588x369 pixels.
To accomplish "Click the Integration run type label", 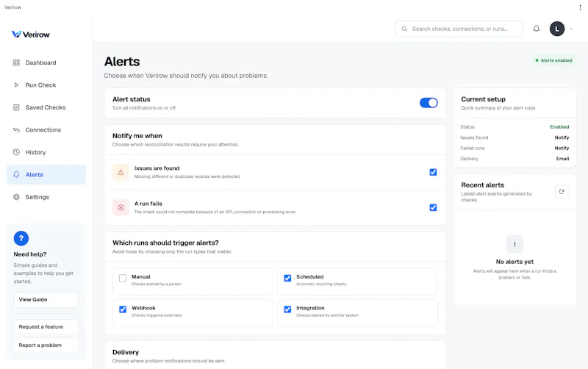I will point(310,308).
